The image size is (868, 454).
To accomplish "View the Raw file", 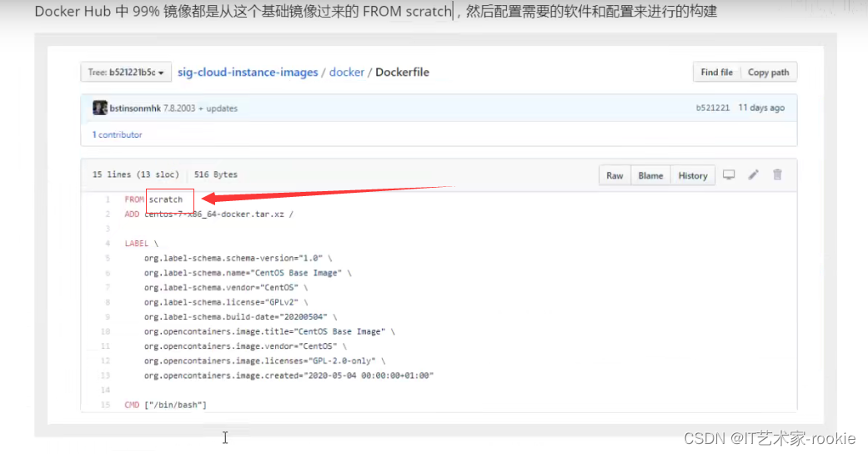I will 615,175.
